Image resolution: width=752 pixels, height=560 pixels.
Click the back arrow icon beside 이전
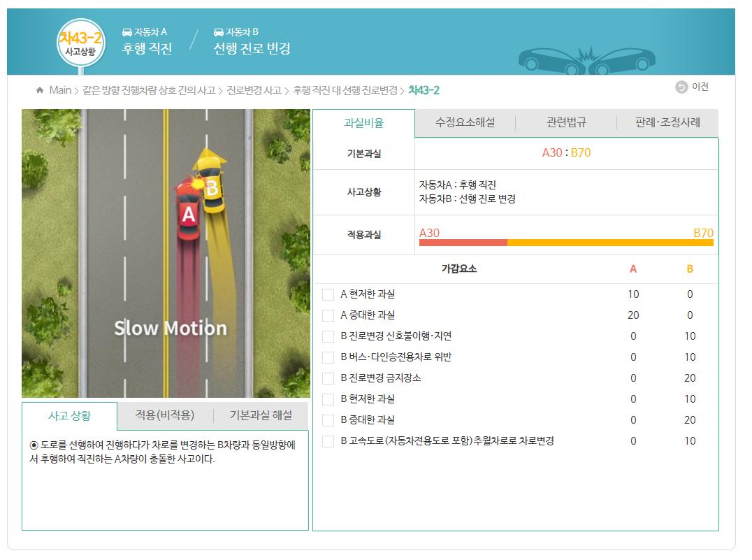681,87
